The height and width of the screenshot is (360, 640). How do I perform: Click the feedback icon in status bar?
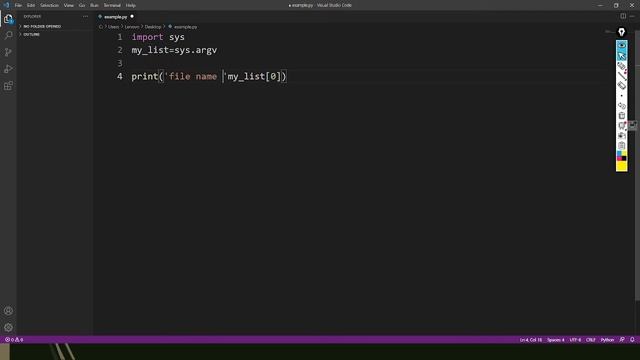pos(622,340)
